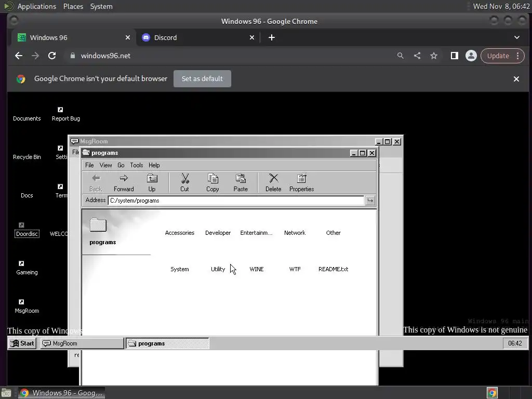Screen dimensions: 532x399
Task: Open Properties from the toolbar
Action: [302, 182]
